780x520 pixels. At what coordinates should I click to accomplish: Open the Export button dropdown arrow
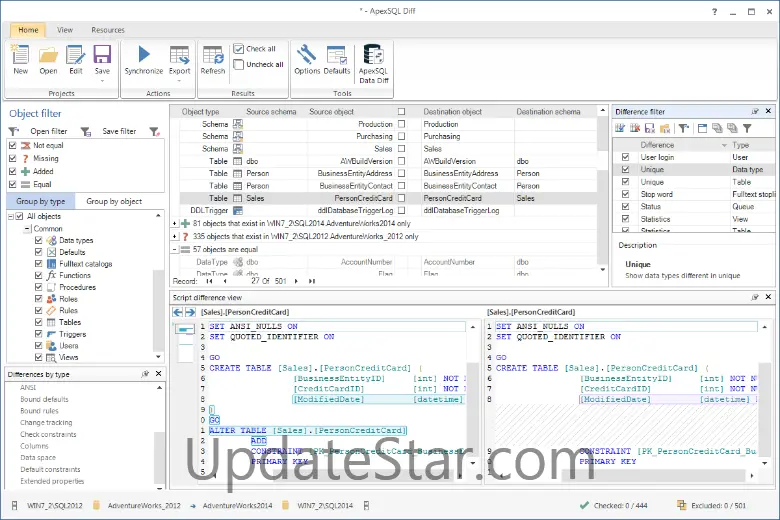(x=180, y=81)
